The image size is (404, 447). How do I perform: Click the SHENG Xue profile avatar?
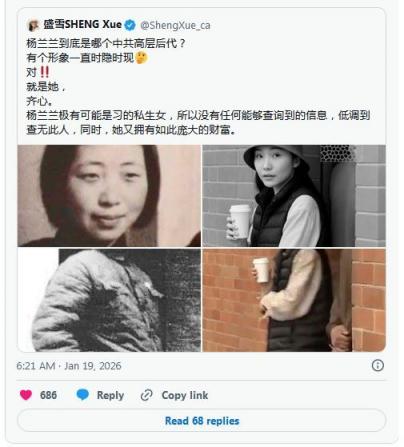click(x=33, y=25)
